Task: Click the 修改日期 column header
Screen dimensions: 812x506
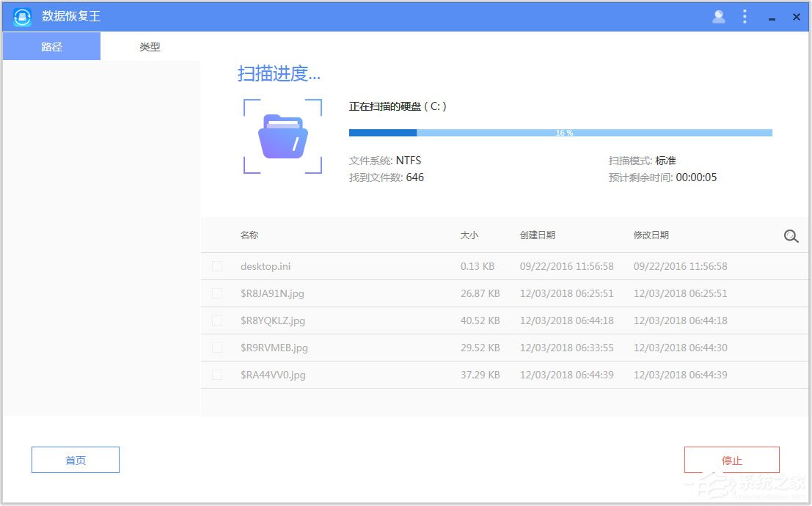Action: (650, 235)
